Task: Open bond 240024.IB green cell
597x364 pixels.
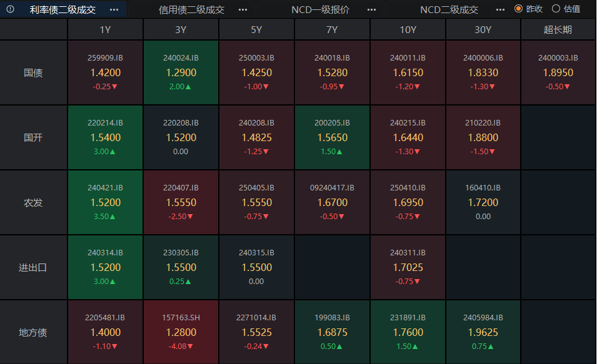Action: (181, 72)
